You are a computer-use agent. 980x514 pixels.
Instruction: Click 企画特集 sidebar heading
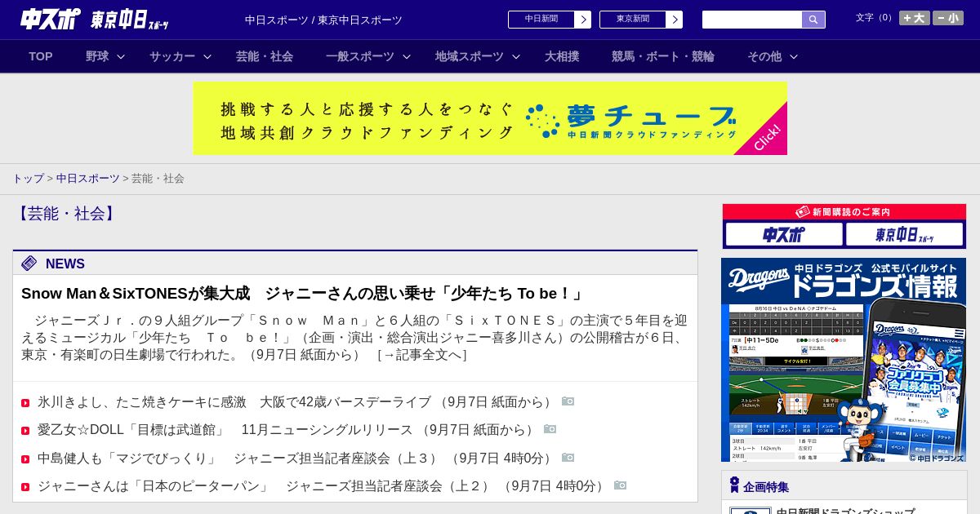coord(766,487)
